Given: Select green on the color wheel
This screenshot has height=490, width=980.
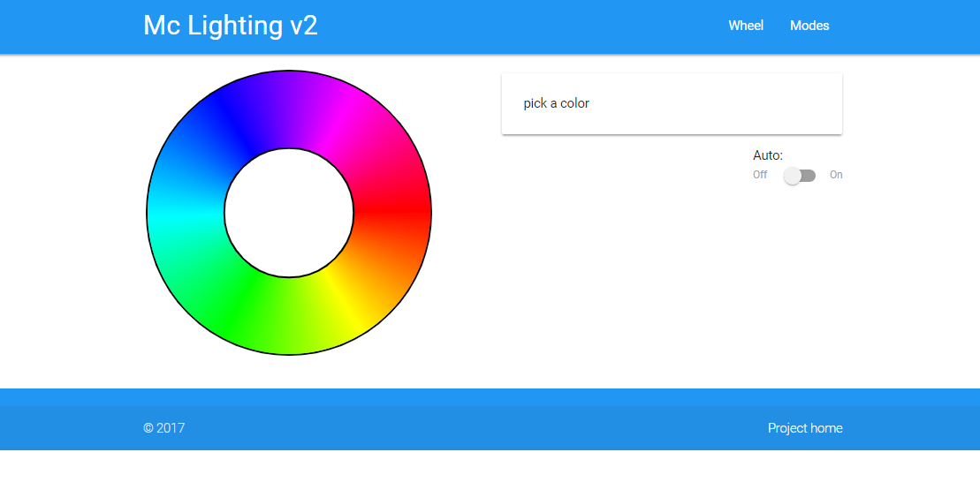Looking at the screenshot, I should coord(237,302).
